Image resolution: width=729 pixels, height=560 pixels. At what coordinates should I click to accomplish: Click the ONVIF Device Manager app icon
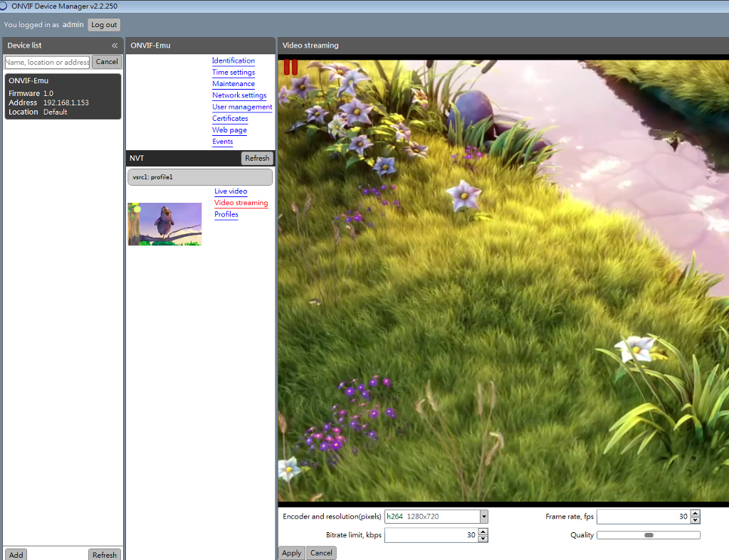click(4, 6)
